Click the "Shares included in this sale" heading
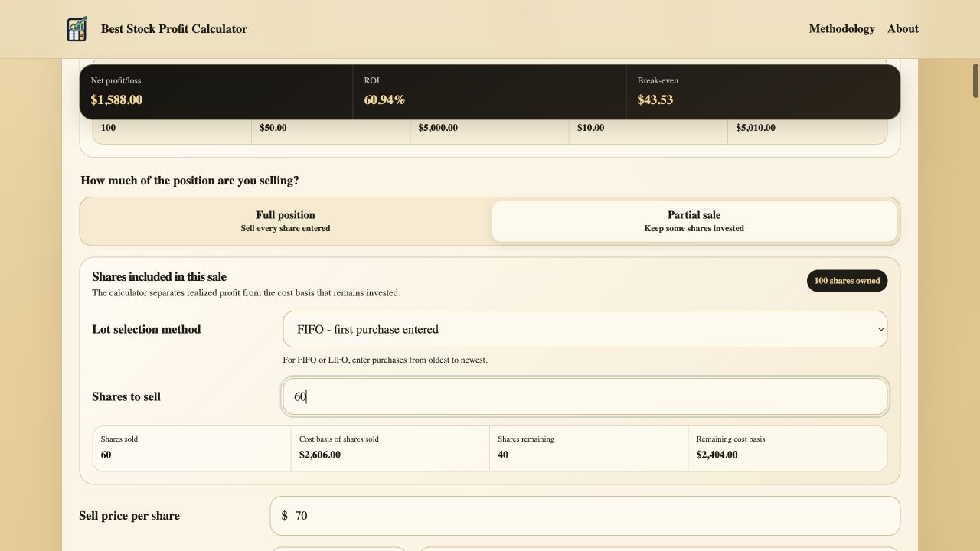 [159, 277]
